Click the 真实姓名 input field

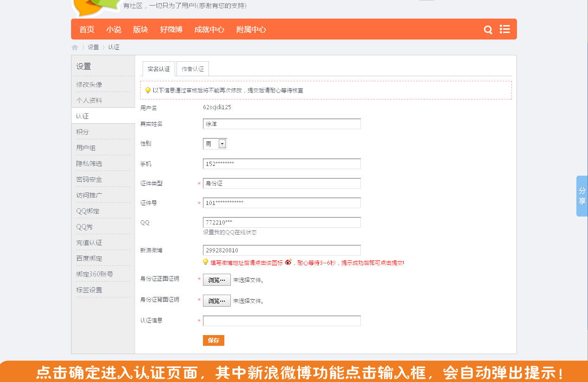281,124
